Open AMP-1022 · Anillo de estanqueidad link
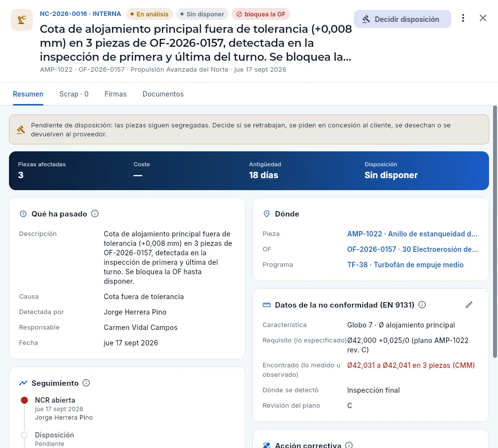This screenshot has width=498, height=448. point(412,234)
